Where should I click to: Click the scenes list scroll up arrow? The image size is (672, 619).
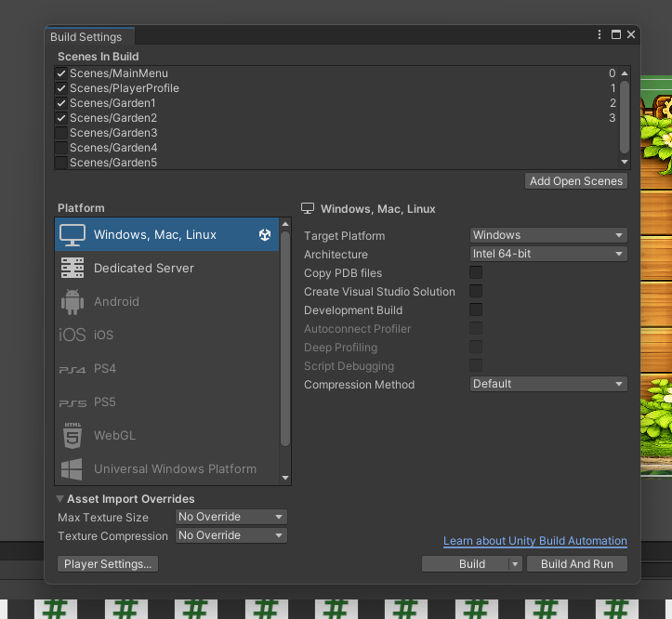(625, 73)
